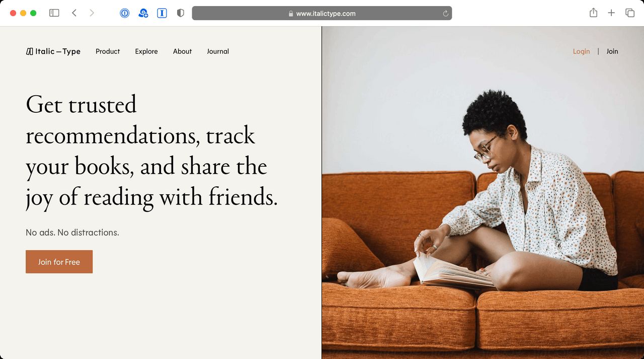Go to the About page
The image size is (644, 359).
click(182, 51)
